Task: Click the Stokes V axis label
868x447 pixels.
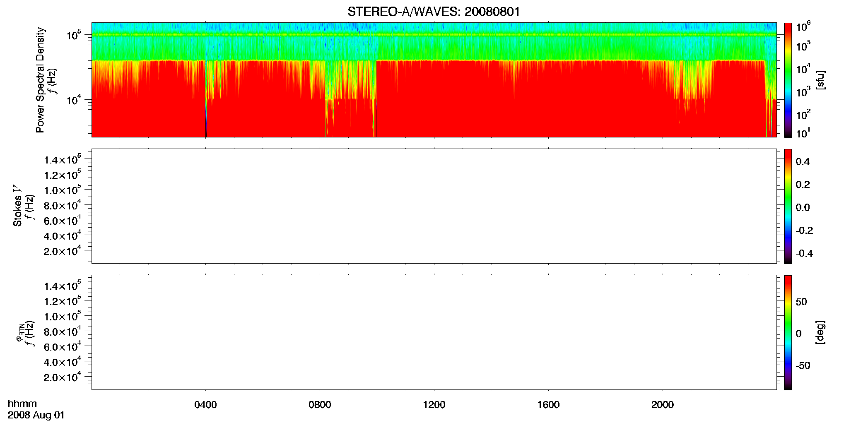Action: 17,206
